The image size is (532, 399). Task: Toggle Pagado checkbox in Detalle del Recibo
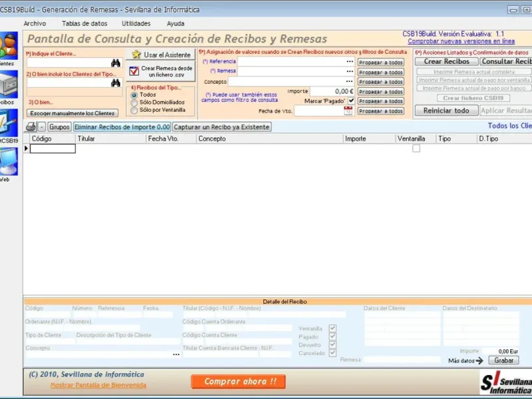tap(332, 336)
